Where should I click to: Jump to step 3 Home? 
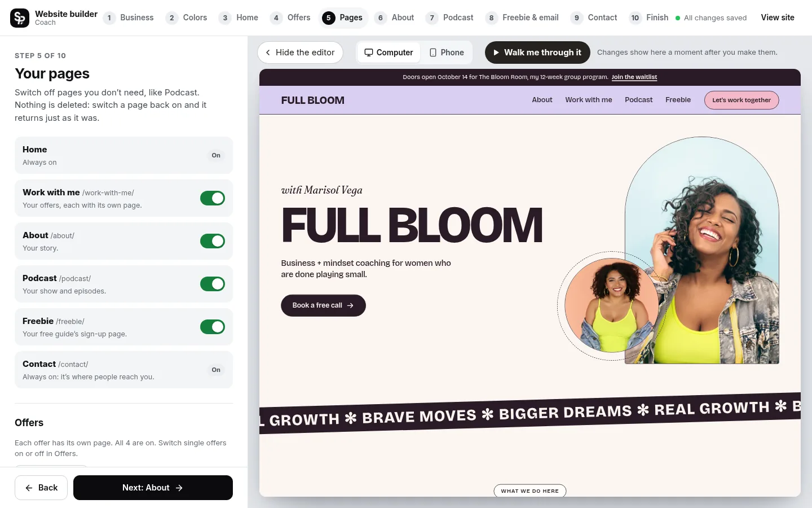point(239,17)
